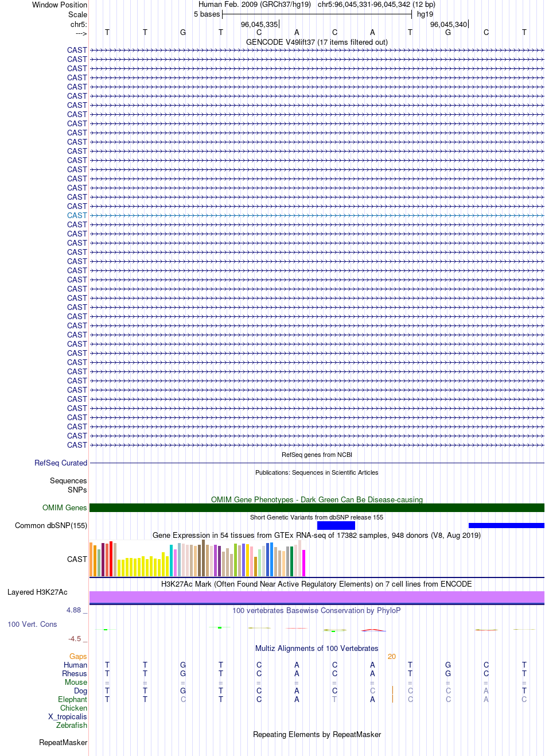Select the Sequences track label
Screen dimensions: 545x756
coord(68,480)
